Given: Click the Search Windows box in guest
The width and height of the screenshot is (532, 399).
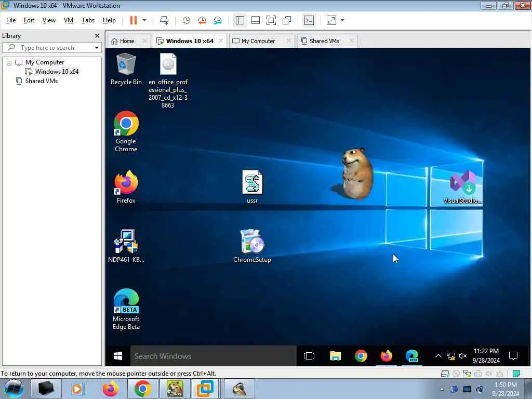Looking at the screenshot, I should [x=214, y=356].
